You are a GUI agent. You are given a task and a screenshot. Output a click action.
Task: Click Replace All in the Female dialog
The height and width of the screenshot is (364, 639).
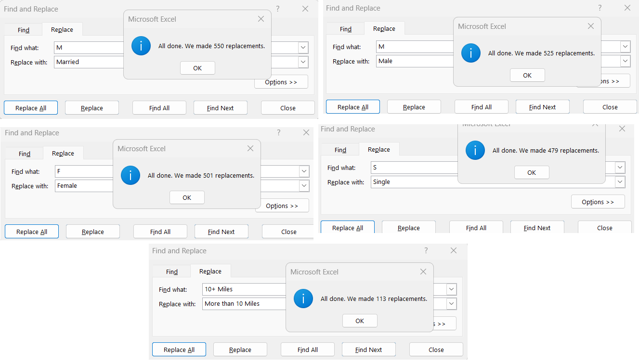point(31,231)
